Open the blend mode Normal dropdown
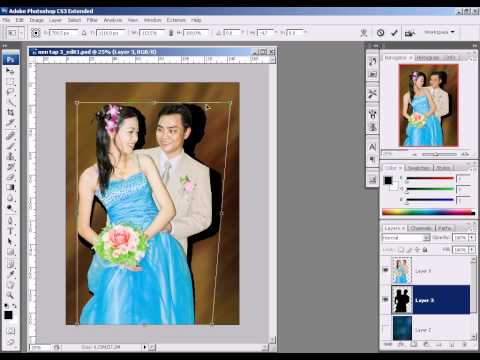The height and width of the screenshot is (360, 480). coord(406,238)
